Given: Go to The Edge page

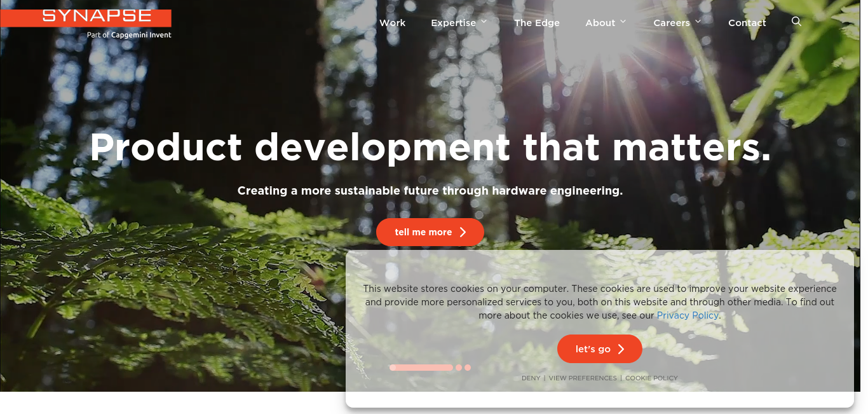Looking at the screenshot, I should pos(537,23).
